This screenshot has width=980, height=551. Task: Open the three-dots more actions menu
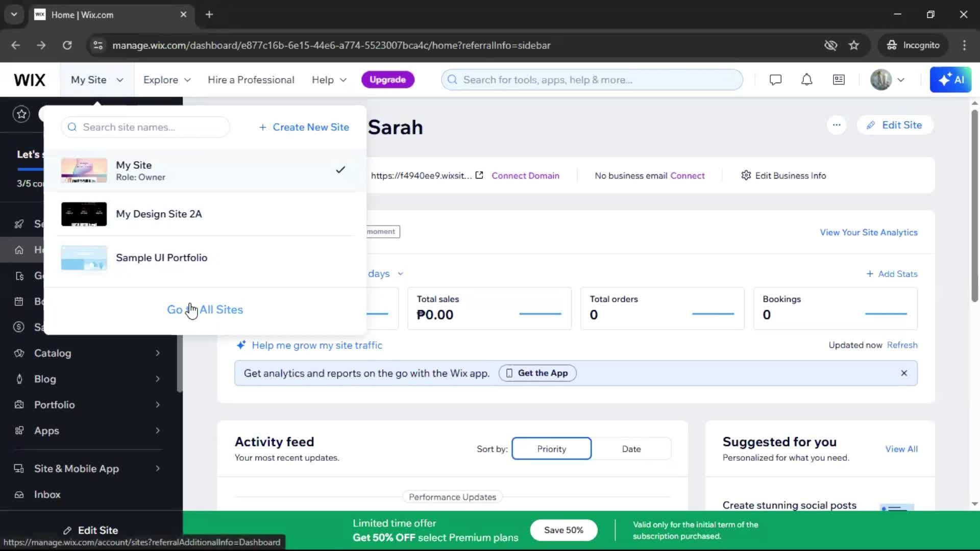(x=837, y=125)
